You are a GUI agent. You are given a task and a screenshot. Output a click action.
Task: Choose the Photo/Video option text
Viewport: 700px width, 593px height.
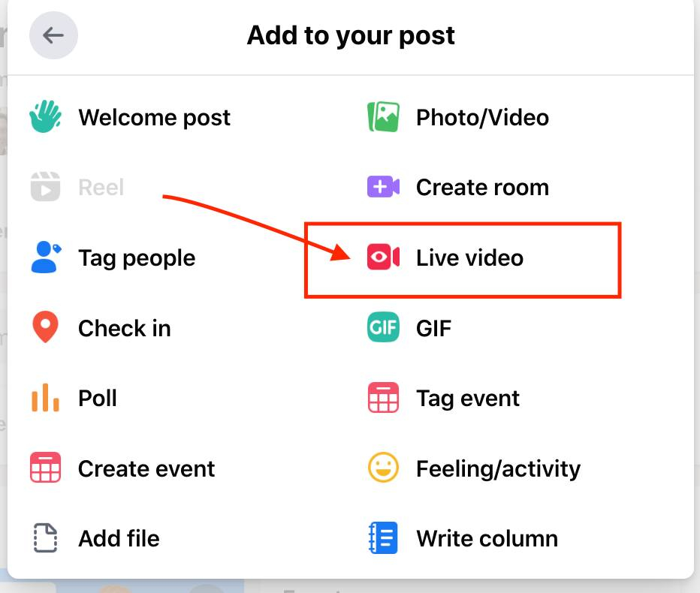[x=483, y=118]
